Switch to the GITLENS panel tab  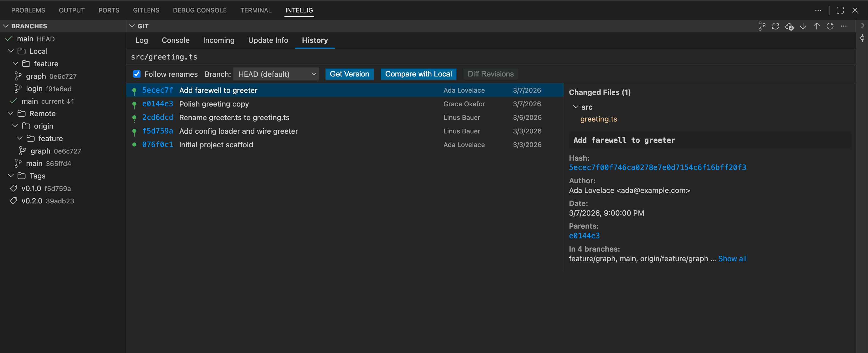146,10
